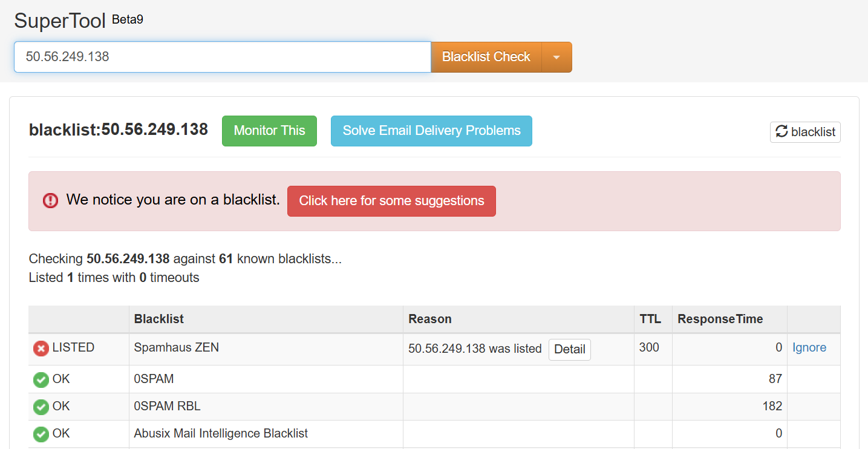Screen dimensions: 868x449
Task: Click the Monitor This button
Action: pos(269,131)
